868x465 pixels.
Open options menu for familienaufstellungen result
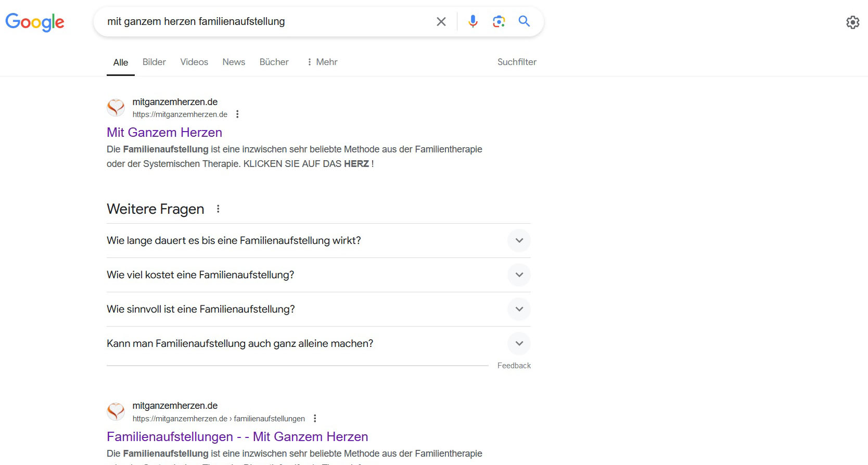click(x=315, y=419)
